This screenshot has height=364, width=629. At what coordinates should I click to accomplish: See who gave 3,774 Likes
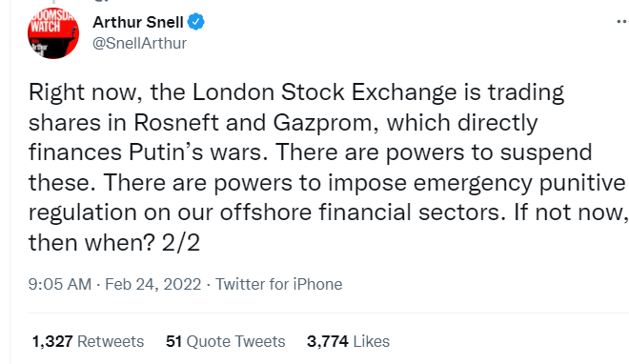348,341
